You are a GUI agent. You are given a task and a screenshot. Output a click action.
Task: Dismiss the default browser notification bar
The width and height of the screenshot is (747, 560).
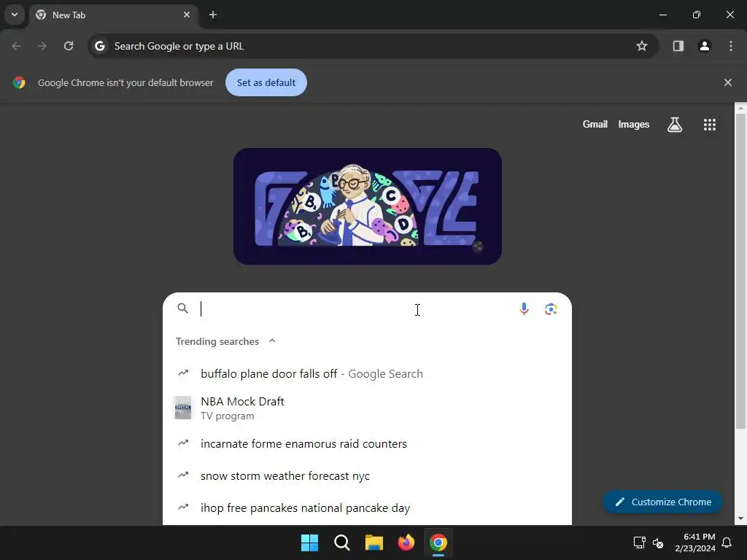(x=728, y=82)
